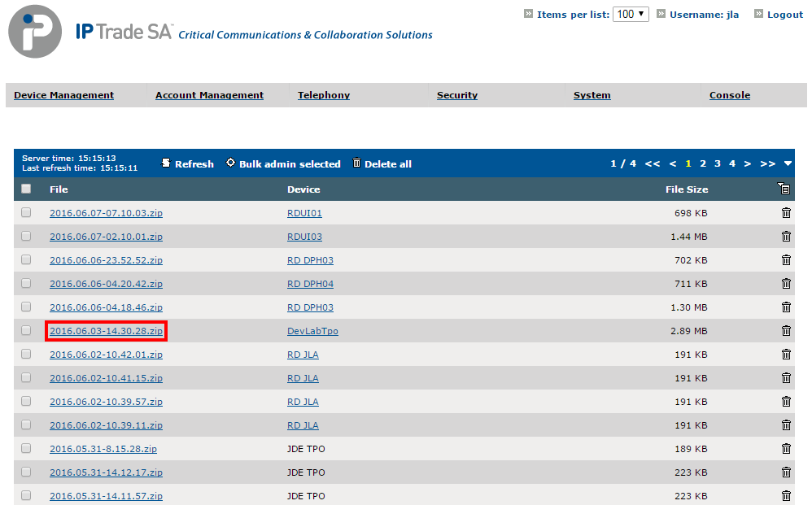Open device link RDUI03

(304, 237)
